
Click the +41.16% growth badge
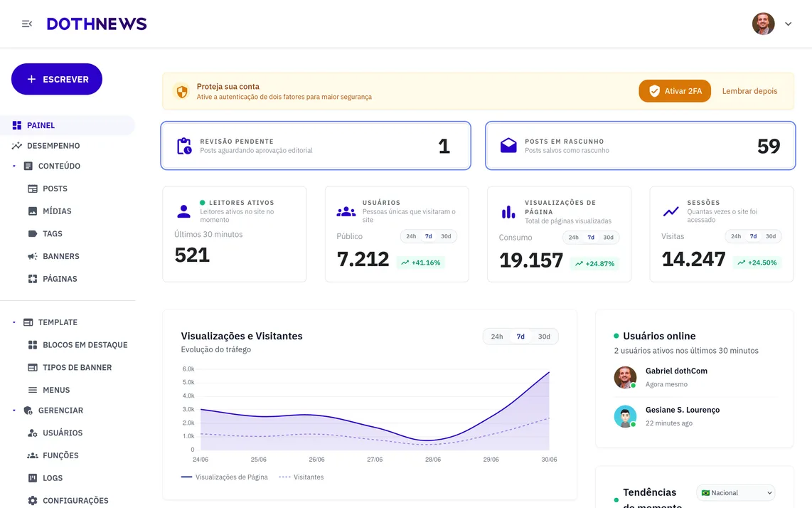[420, 263]
